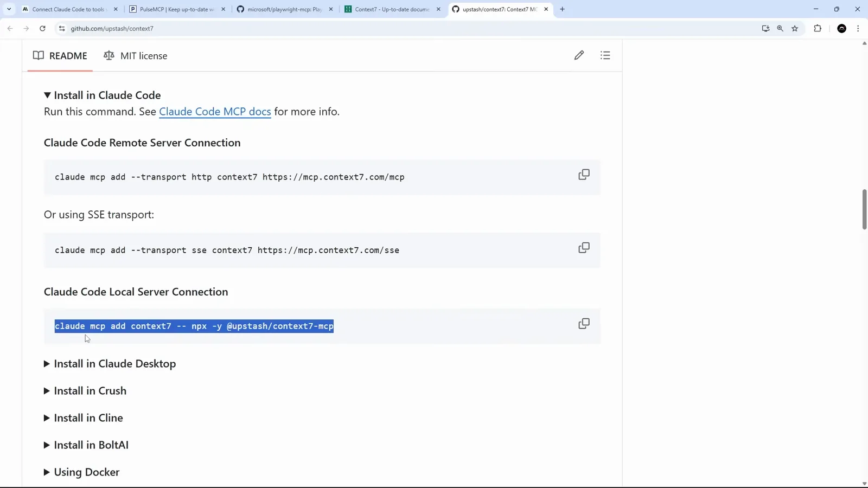Click 'Claude Code Local Server Connection' heading
The width and height of the screenshot is (868, 488).
tap(136, 292)
